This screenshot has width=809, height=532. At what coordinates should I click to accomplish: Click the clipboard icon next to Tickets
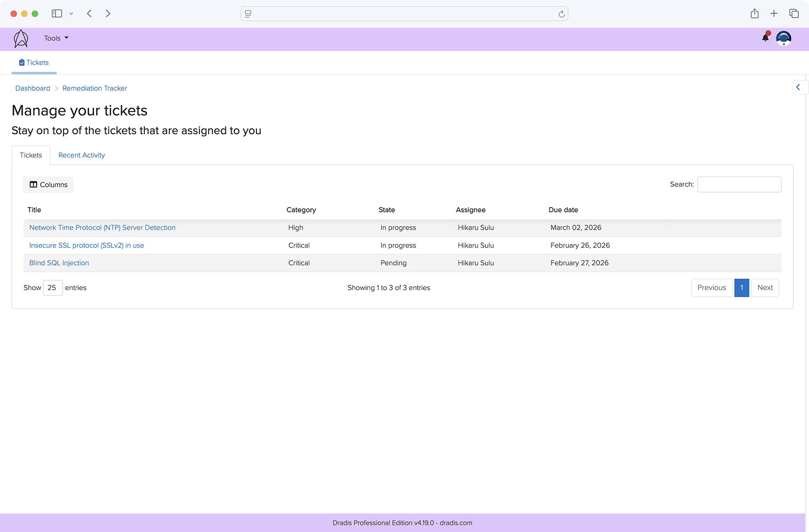pyautogui.click(x=21, y=62)
